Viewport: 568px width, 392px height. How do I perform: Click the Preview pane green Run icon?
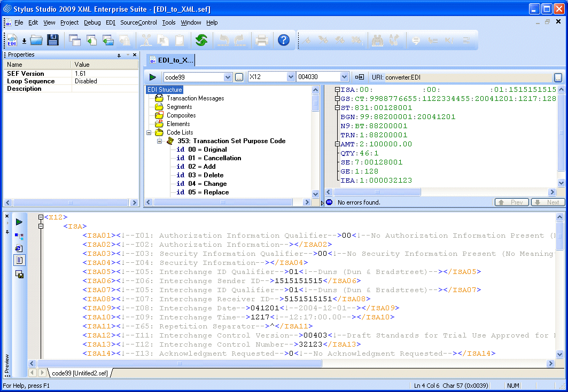click(x=19, y=222)
